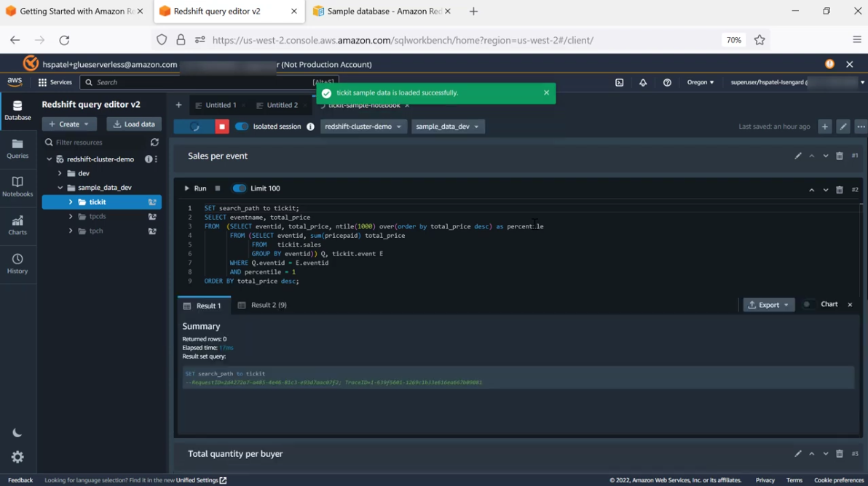Screen dimensions: 868x486
Task: Close the results panel
Action: click(850, 305)
